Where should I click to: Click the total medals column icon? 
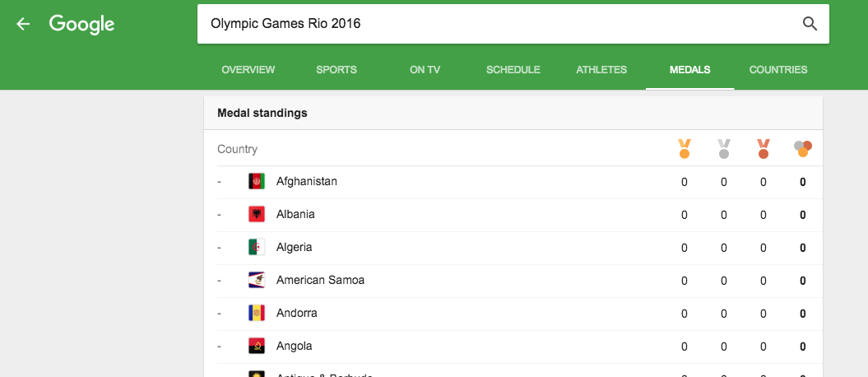[803, 148]
